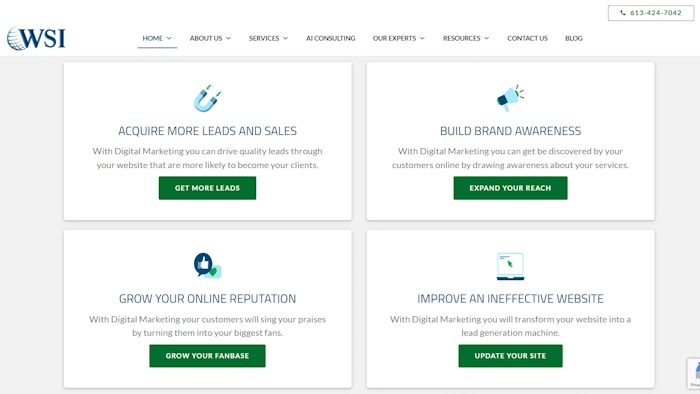The image size is (700, 394).
Task: Open the Services menu item
Action: tap(264, 38)
